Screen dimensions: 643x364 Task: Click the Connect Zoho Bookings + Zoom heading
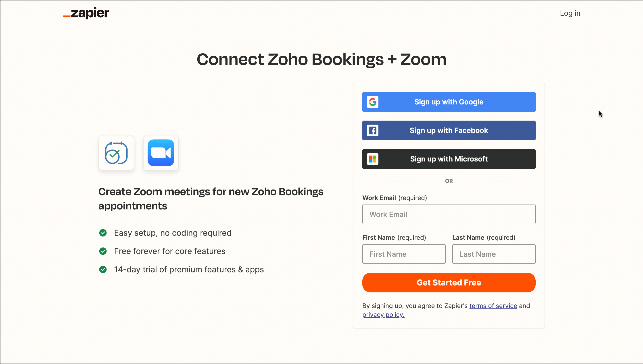tap(321, 59)
